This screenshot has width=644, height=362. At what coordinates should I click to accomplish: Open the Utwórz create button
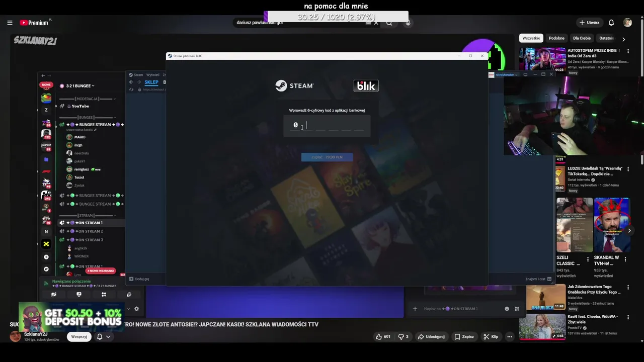(589, 23)
